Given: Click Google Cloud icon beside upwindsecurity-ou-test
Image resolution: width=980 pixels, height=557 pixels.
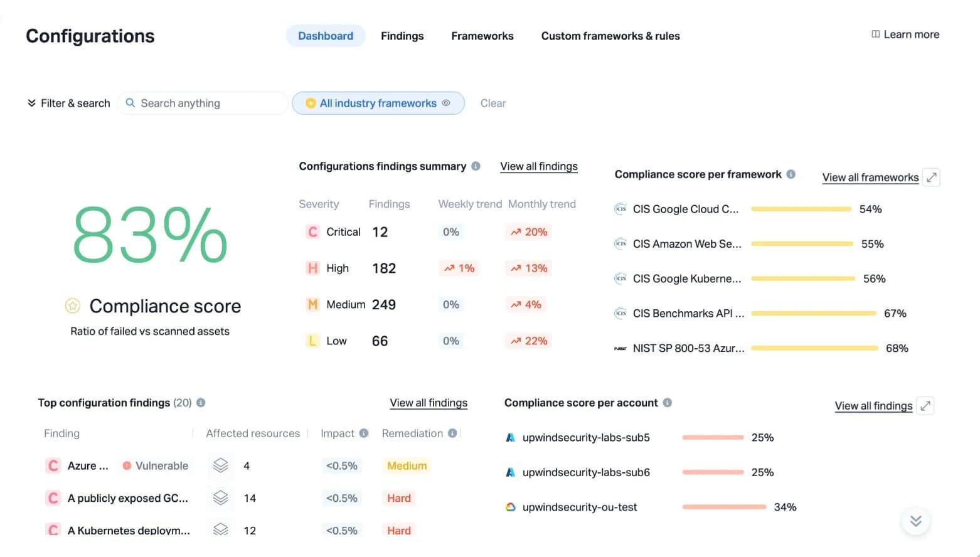Looking at the screenshot, I should point(511,507).
